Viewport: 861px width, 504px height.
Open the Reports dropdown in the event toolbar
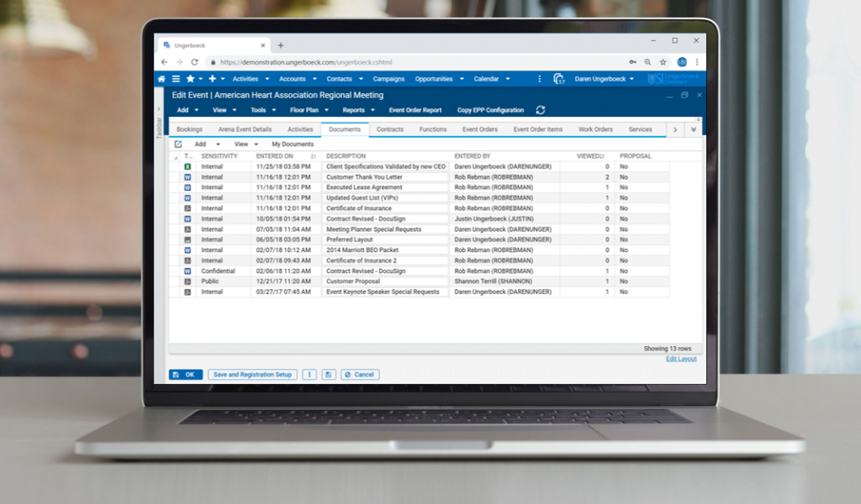[358, 110]
